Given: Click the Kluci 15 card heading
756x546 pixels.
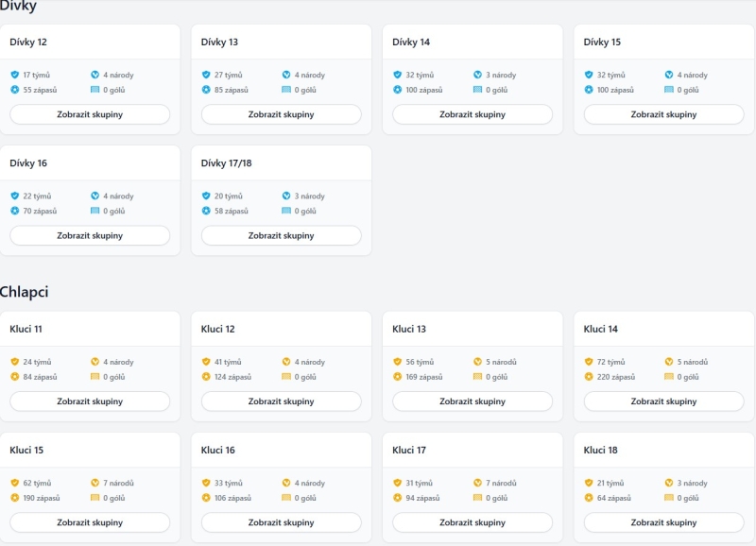Looking at the screenshot, I should [26, 451].
